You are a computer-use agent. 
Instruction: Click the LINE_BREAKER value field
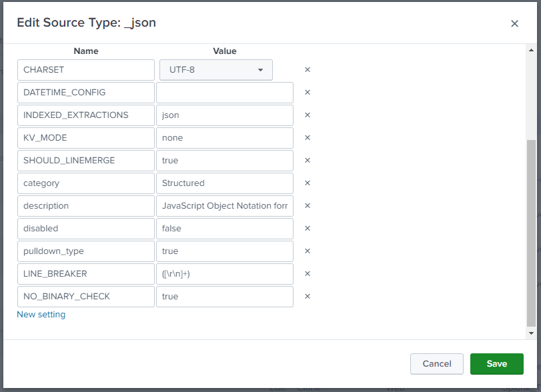point(225,274)
